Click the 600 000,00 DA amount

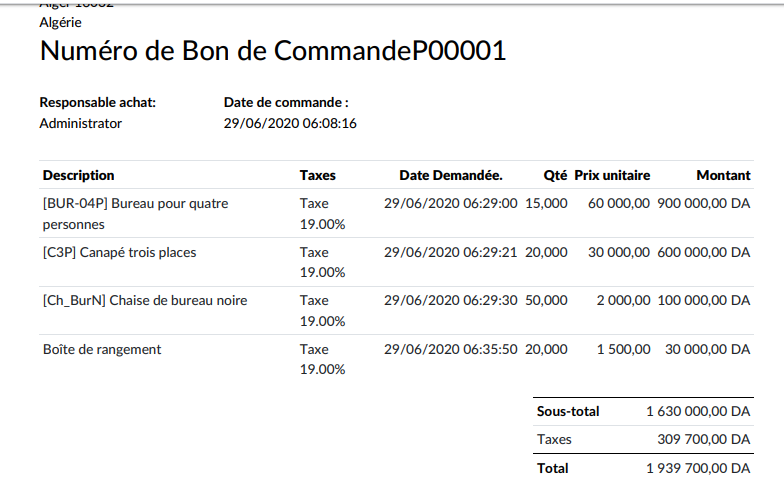703,252
